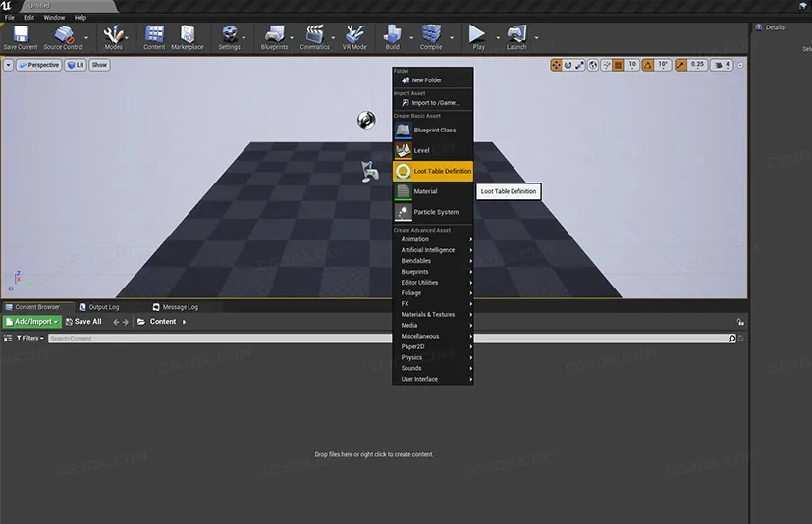Expand the Artificial Intelligence submenu

[433, 250]
